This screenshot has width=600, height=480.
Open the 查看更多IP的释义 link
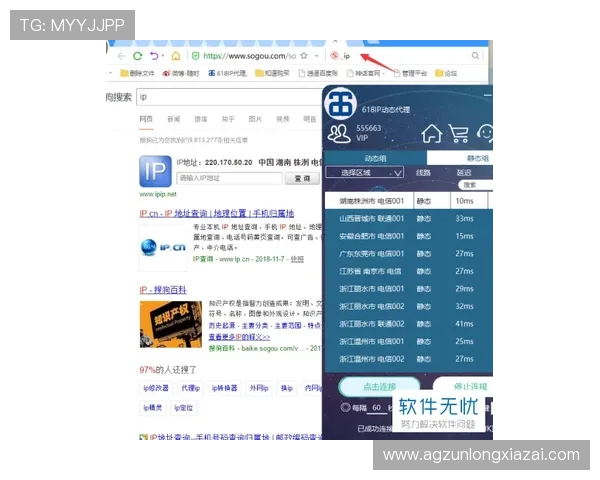(239, 337)
